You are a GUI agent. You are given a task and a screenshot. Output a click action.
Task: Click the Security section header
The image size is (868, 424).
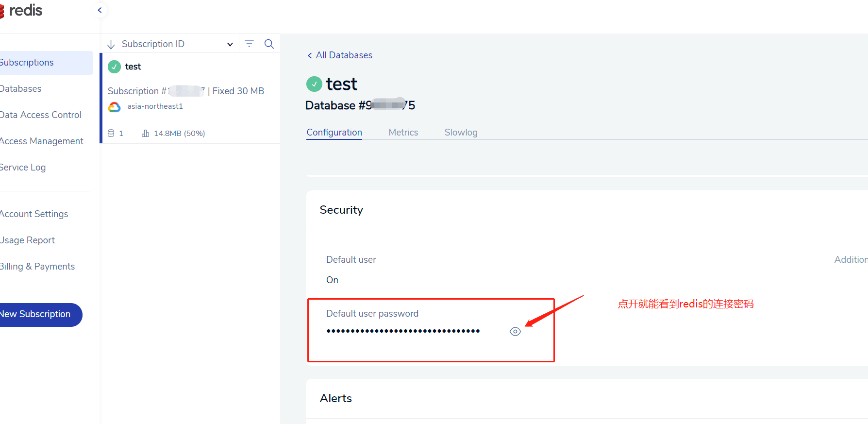pos(341,210)
